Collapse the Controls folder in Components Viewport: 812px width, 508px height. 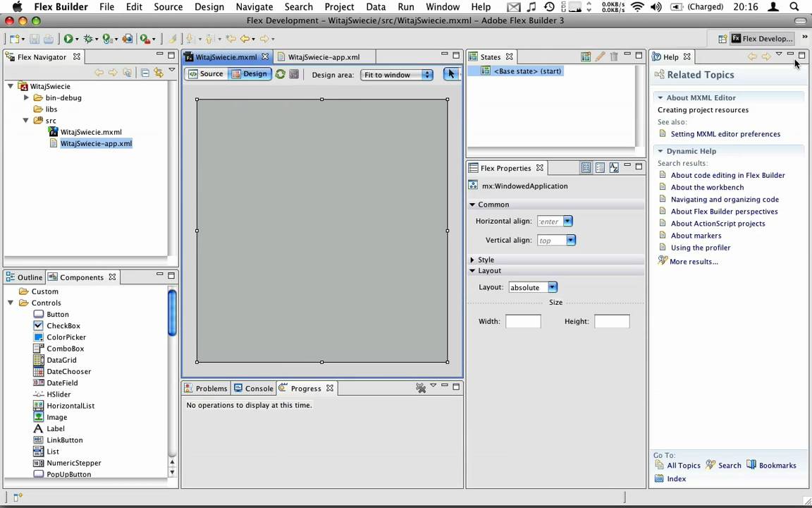pos(11,303)
